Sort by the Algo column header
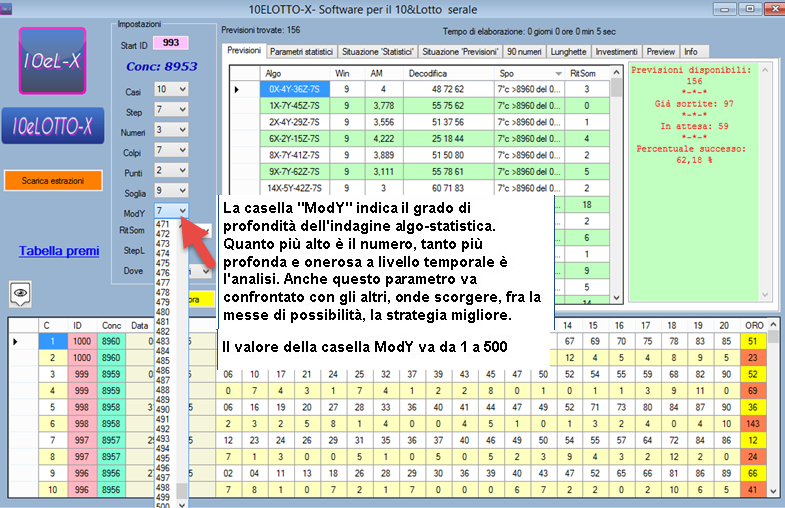785x508 pixels. [294, 74]
